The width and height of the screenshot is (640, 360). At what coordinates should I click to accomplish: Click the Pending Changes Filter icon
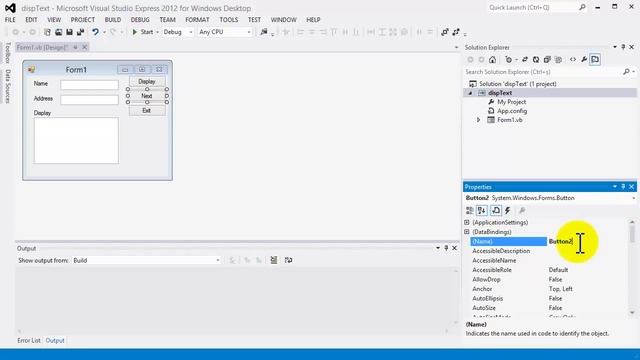click(x=509, y=60)
